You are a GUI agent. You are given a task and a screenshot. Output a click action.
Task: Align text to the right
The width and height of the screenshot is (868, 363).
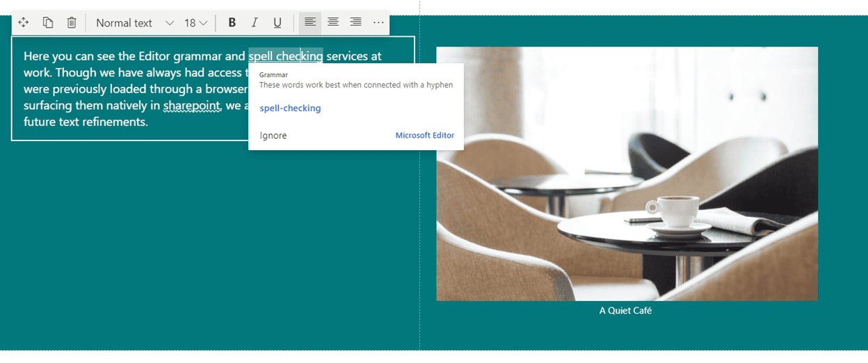[355, 23]
